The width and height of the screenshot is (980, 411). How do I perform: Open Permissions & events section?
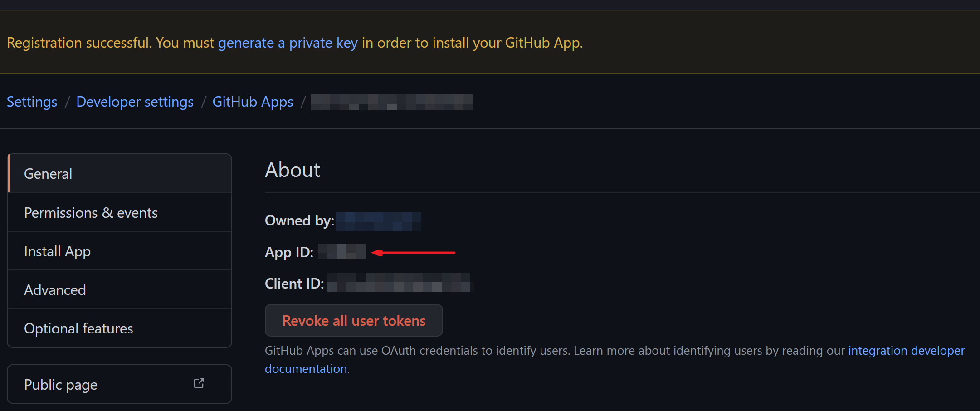(120, 212)
